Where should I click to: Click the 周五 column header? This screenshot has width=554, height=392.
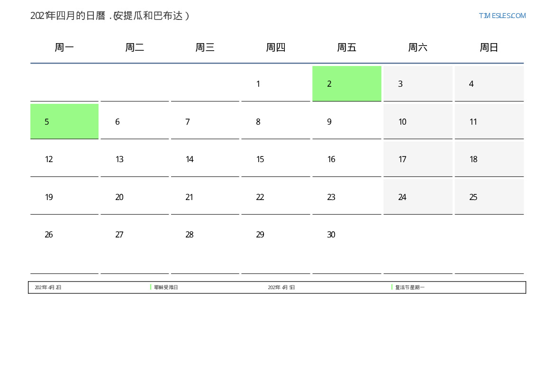click(x=346, y=47)
